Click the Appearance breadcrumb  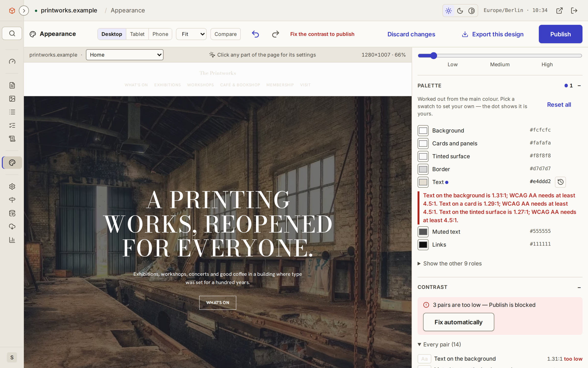click(x=128, y=11)
